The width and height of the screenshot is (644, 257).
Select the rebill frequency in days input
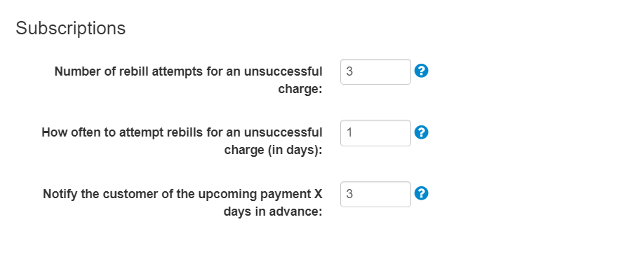pos(375,133)
